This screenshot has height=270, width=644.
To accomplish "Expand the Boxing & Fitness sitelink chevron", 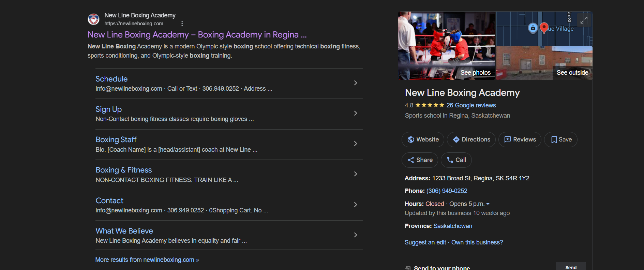I will [x=356, y=174].
